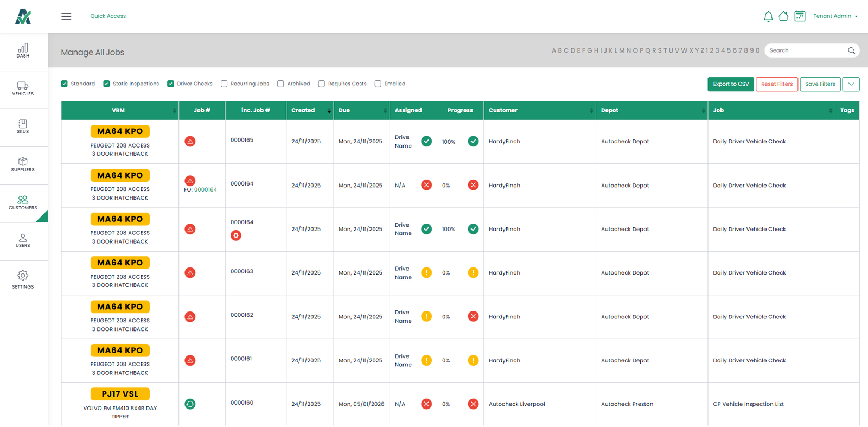
Task: Click the red cog icon under 0000164
Action: (236, 235)
